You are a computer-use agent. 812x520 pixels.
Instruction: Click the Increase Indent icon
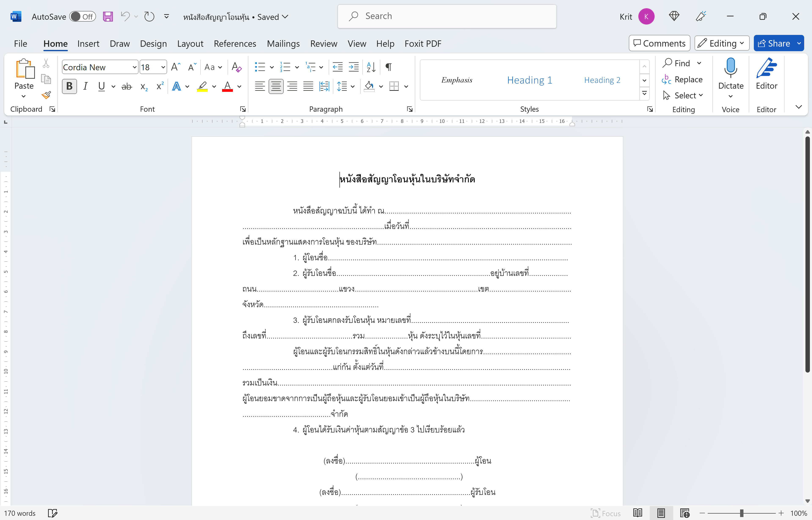coord(354,67)
